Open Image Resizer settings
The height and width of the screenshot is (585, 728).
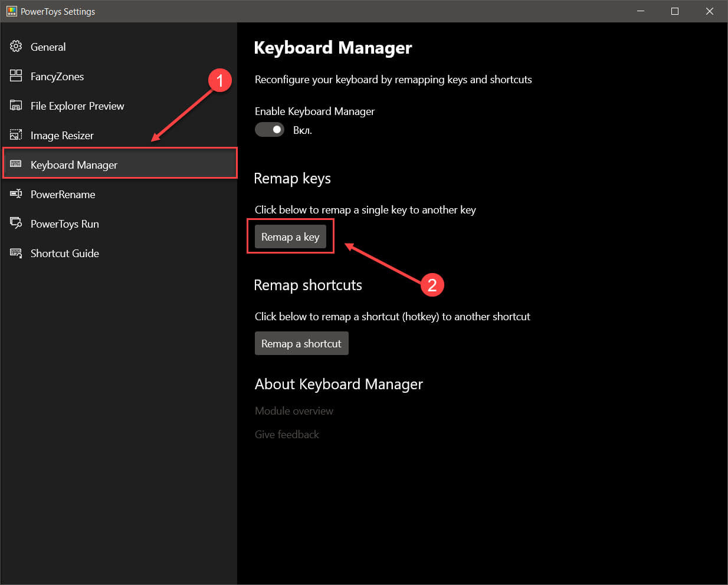pyautogui.click(x=119, y=135)
